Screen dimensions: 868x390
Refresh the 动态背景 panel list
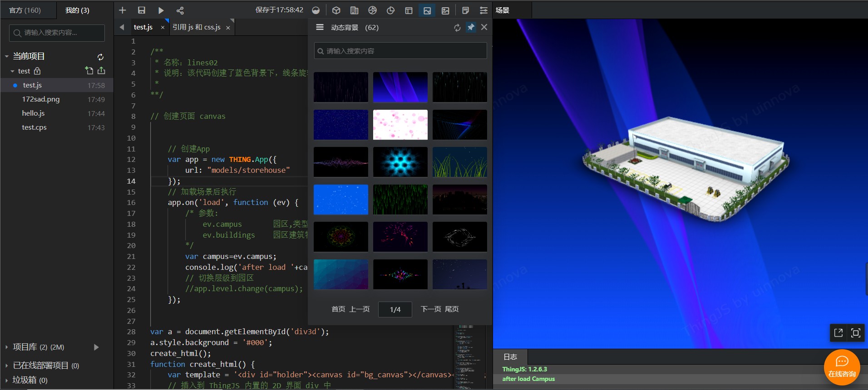pyautogui.click(x=457, y=28)
